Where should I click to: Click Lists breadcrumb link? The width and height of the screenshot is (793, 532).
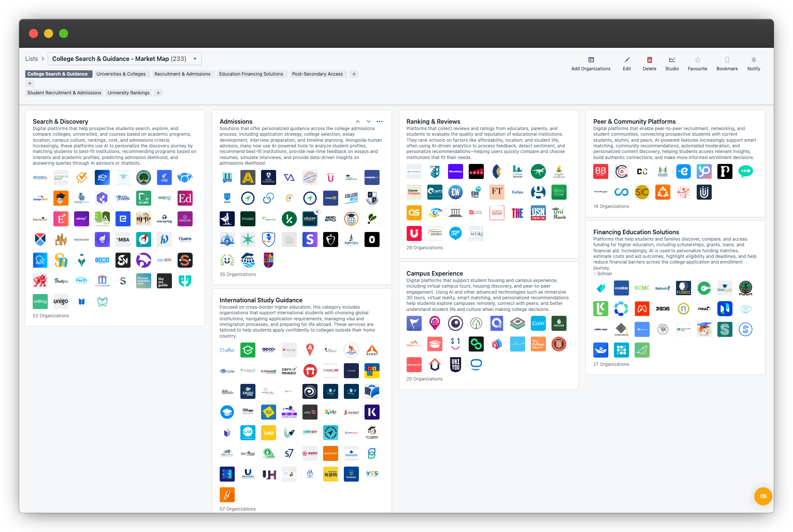pos(32,59)
